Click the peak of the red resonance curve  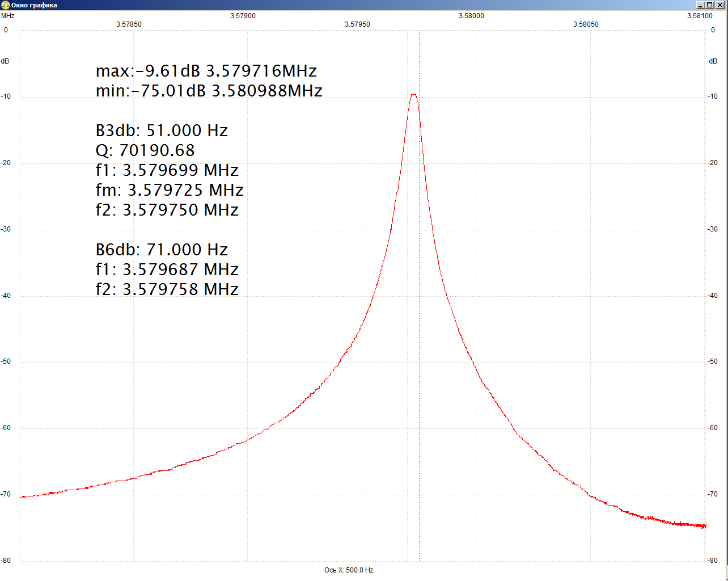(414, 95)
